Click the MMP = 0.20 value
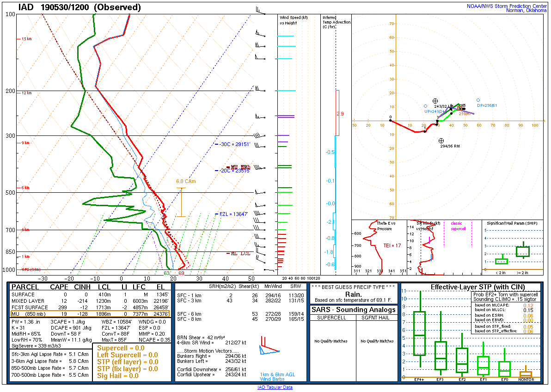Image resolution: width=551 pixels, height=392 pixels. 152,334
